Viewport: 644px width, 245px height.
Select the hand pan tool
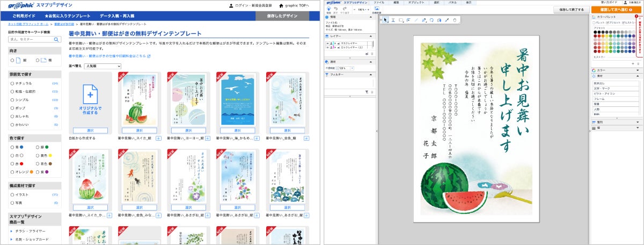click(455, 20)
